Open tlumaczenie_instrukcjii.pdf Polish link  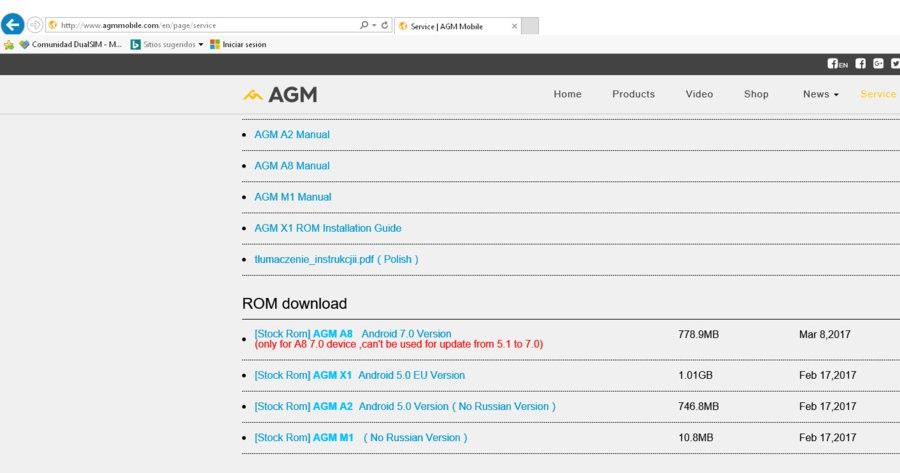(x=336, y=259)
